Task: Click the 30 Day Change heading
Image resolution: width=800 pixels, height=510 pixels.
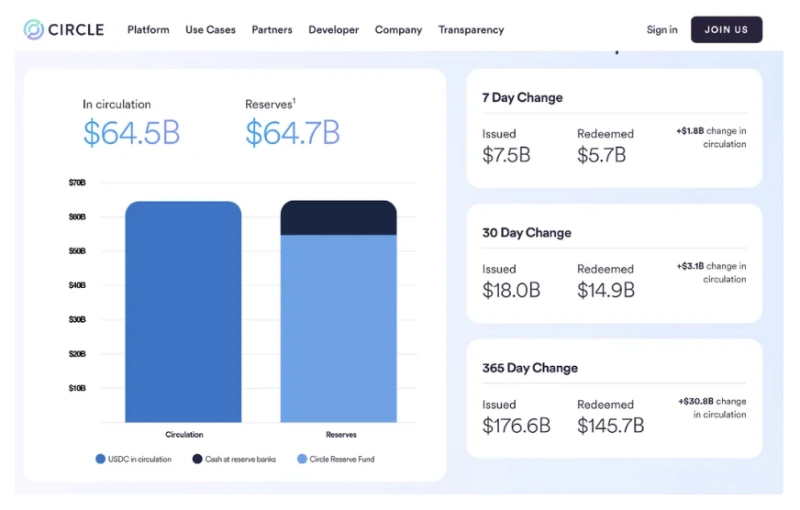Action: tap(527, 233)
